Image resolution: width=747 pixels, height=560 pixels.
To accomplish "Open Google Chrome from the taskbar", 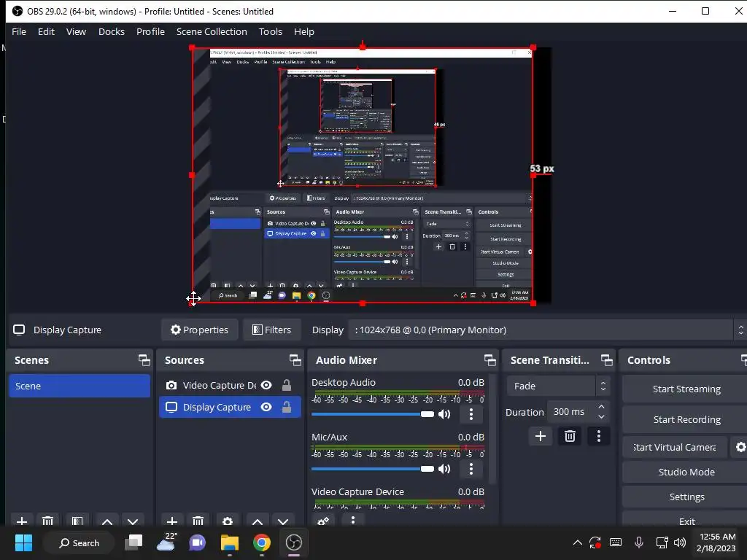I will [262, 542].
